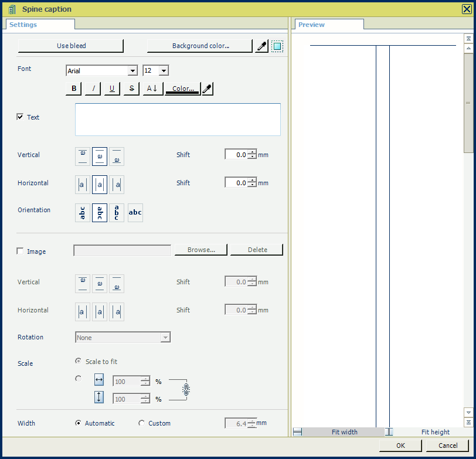
Task: Click inside the spine text input box
Action: (x=178, y=120)
